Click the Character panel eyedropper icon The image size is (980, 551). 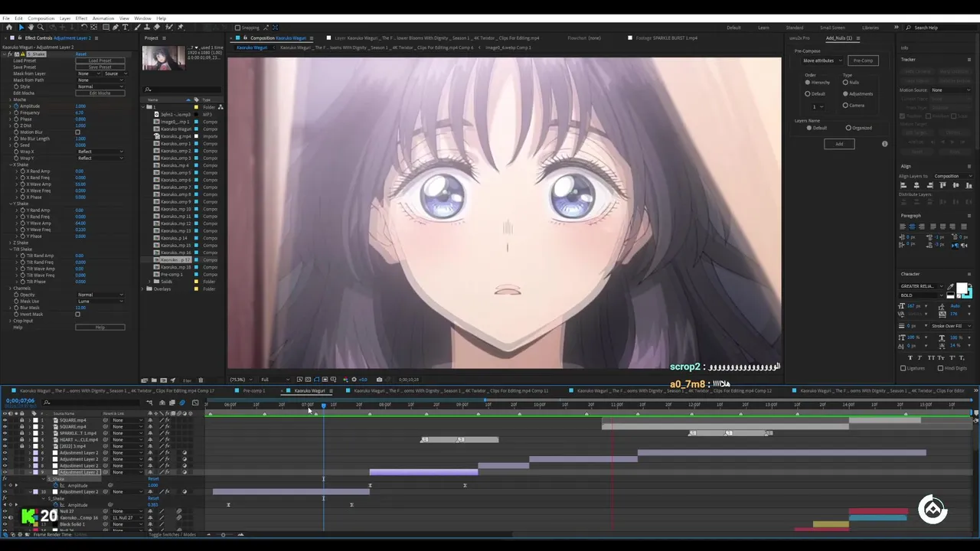click(x=950, y=287)
